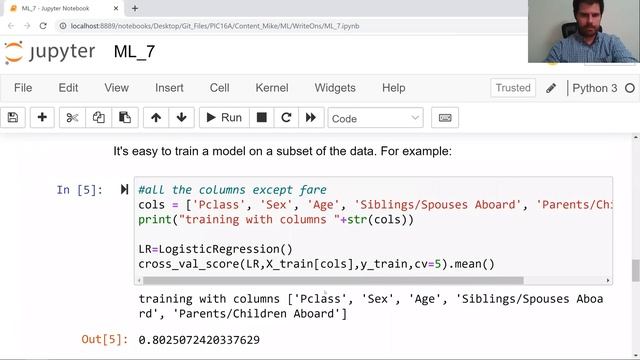Open the Insert menu
640x360 pixels.
169,88
